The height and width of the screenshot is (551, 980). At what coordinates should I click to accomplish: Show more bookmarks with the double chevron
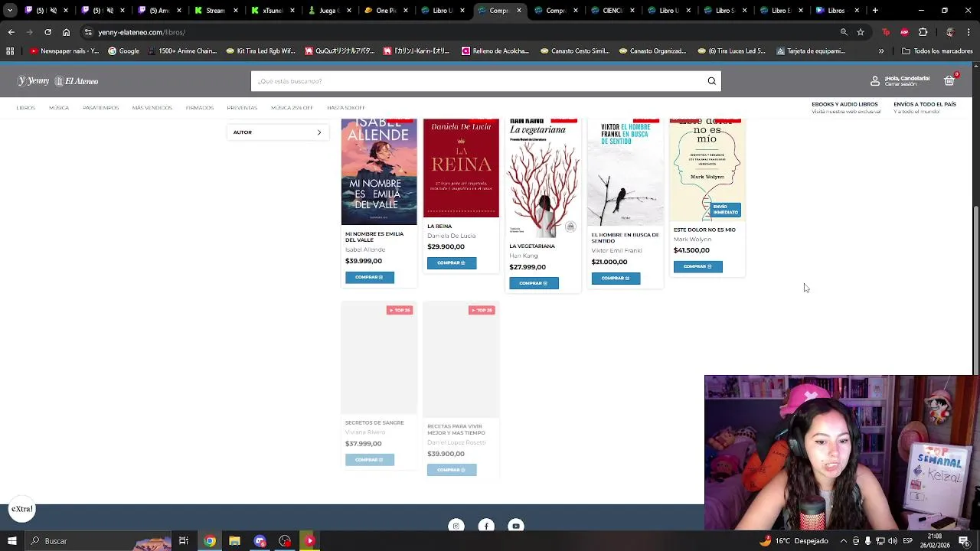click(x=881, y=51)
